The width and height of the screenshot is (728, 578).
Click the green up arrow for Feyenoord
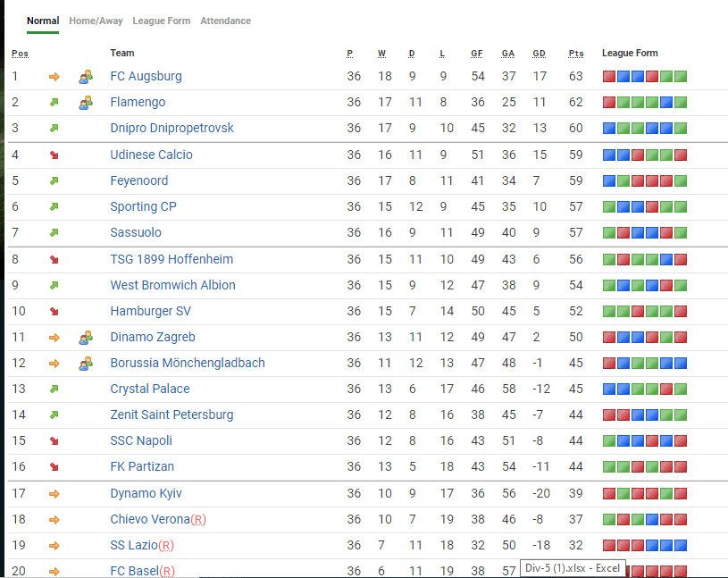tap(54, 181)
